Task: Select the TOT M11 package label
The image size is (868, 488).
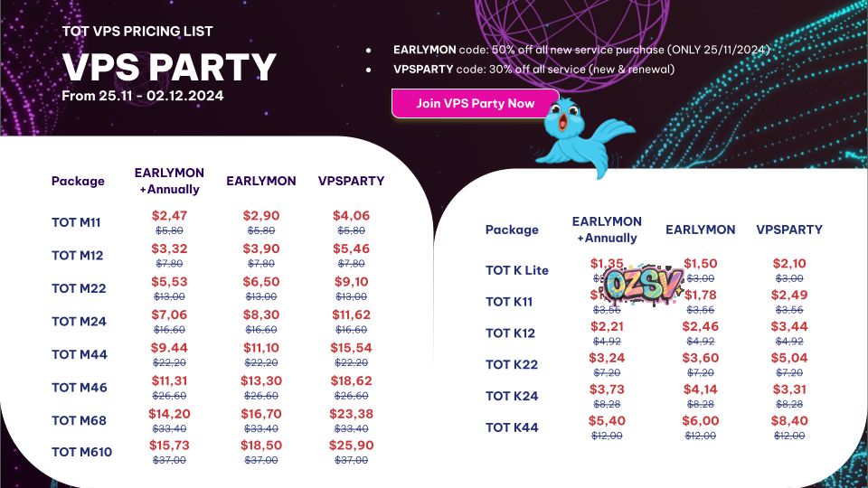Action: coord(78,222)
